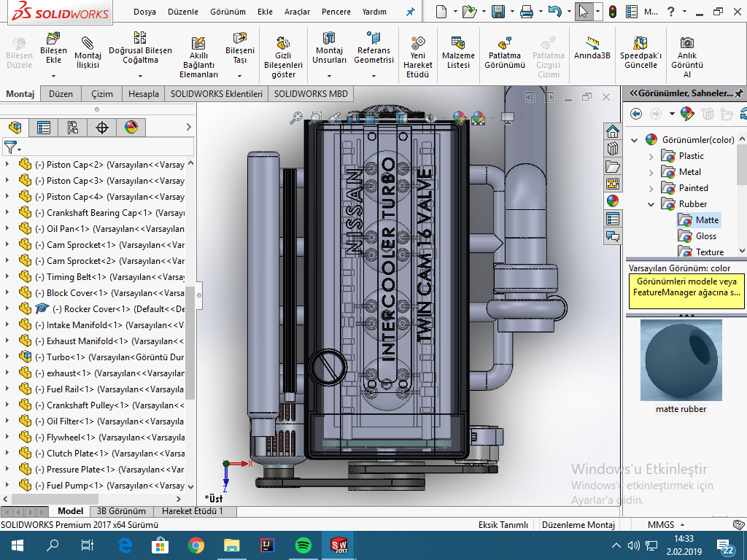
Task: Click Patlatma Görünümü (Exploded View)
Action: click(x=505, y=43)
